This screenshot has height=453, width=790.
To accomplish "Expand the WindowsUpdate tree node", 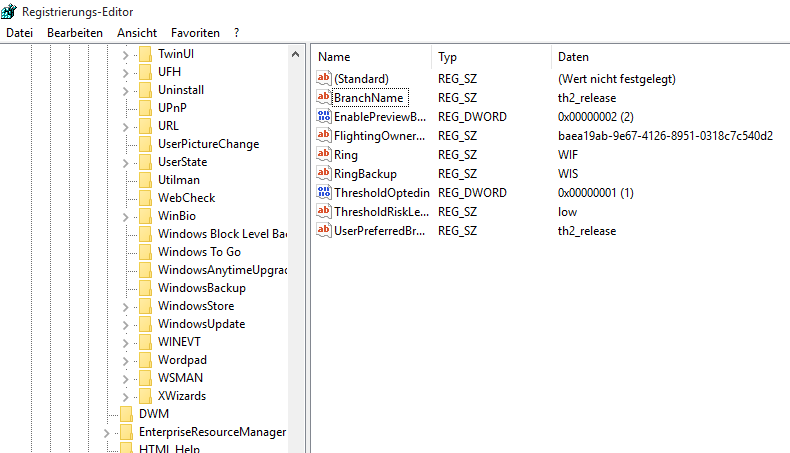I will tap(125, 325).
